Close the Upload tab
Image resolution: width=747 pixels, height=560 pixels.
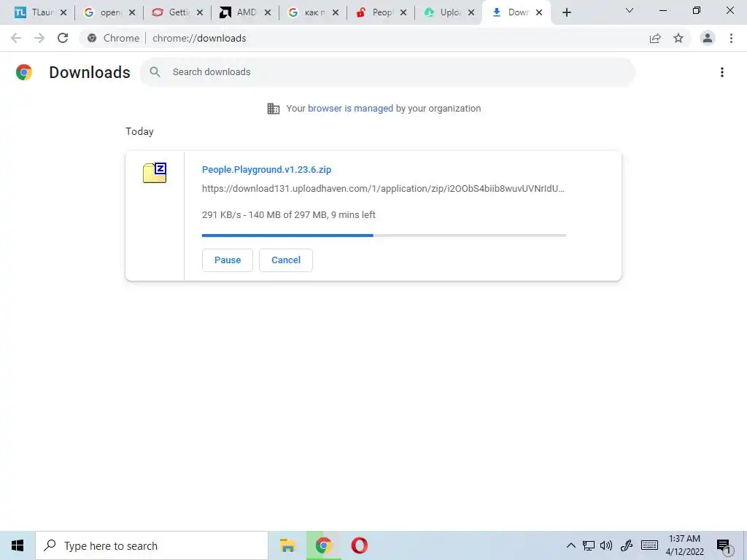[471, 12]
